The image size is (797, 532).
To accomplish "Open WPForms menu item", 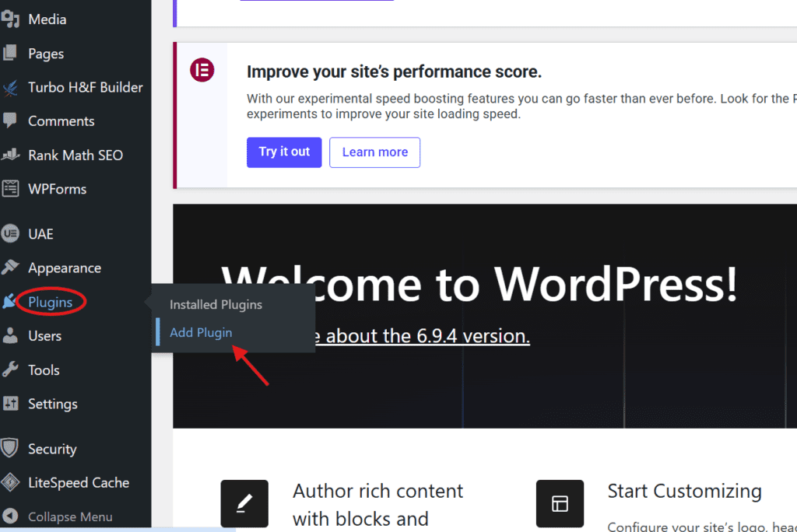I will [57, 189].
